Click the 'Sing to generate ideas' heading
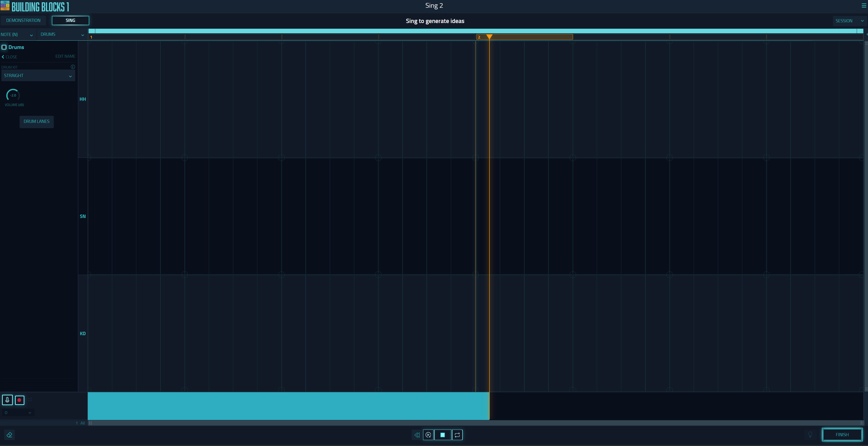This screenshot has width=868, height=446. (435, 21)
